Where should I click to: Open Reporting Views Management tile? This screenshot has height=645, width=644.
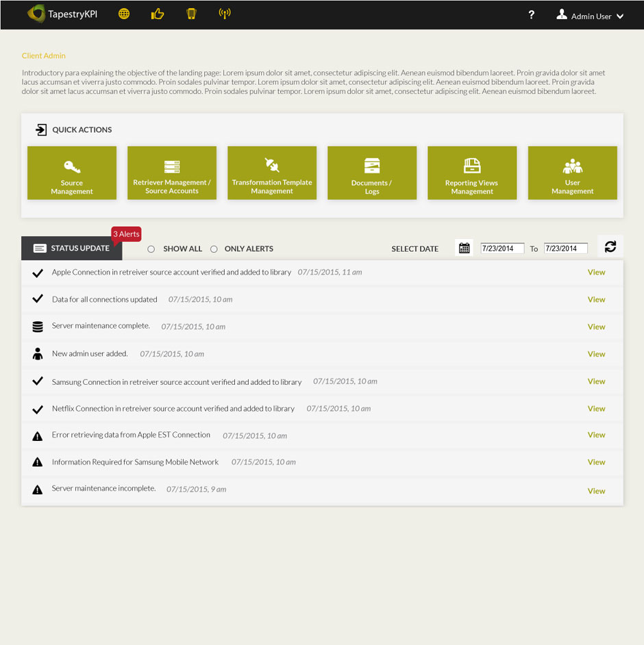472,173
